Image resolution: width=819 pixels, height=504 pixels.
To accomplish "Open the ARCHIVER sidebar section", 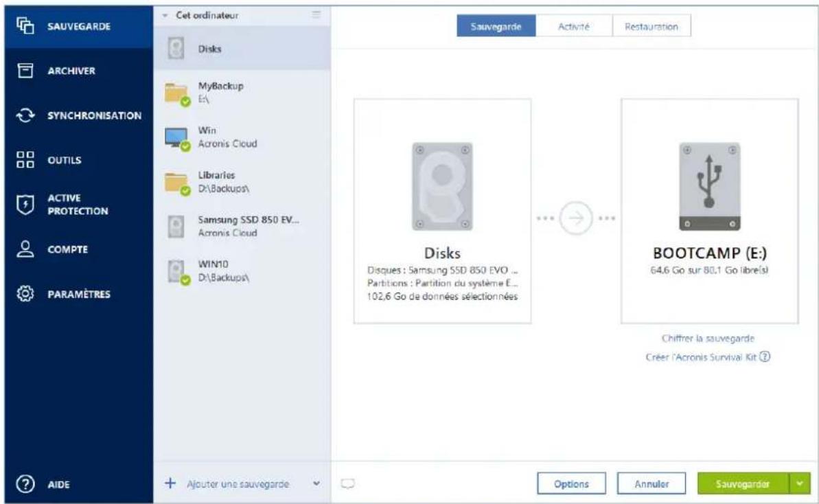I will click(79, 71).
